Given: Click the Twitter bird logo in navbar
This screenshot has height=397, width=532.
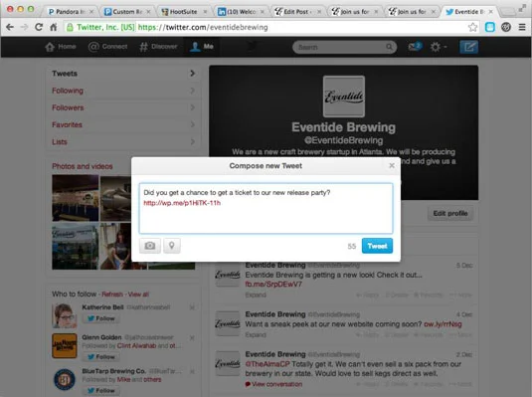Looking at the screenshot, I should point(253,46).
